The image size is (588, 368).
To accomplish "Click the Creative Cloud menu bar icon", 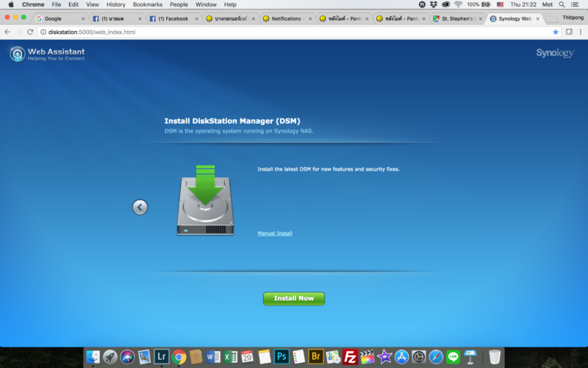I will [445, 4].
